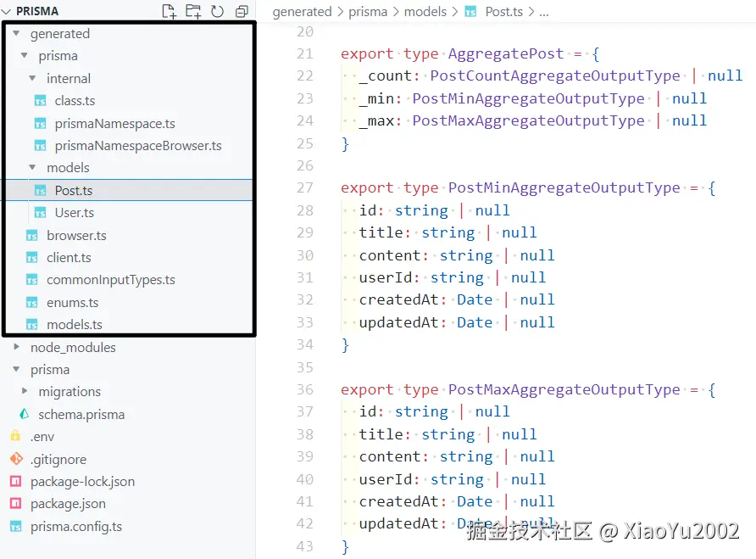This screenshot has width=756, height=559.
Task: Click the TypeScript icon of prismaNamespace.ts
Action: (x=41, y=124)
